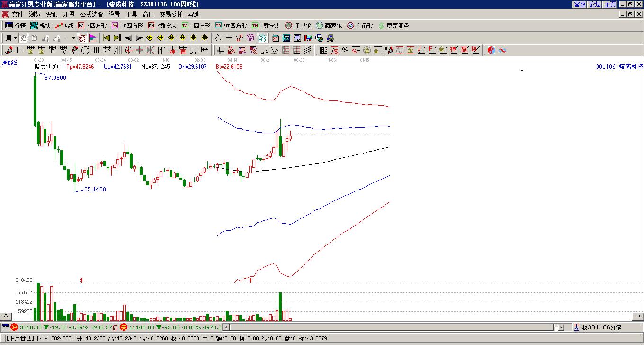Screen dimensions: 644x345
Task: Open the 资讯 menu
Action: coord(52,14)
